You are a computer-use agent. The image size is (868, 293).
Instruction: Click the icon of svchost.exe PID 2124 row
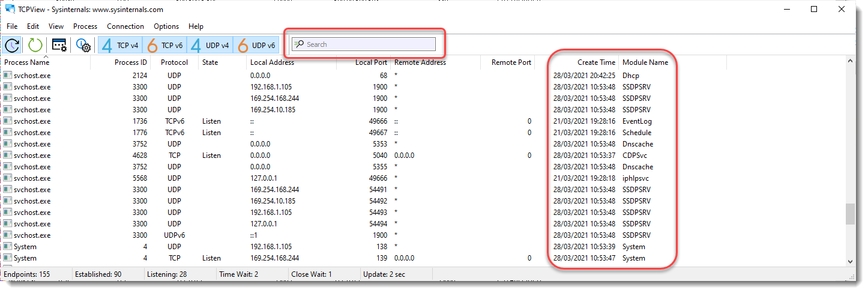[x=7, y=76]
